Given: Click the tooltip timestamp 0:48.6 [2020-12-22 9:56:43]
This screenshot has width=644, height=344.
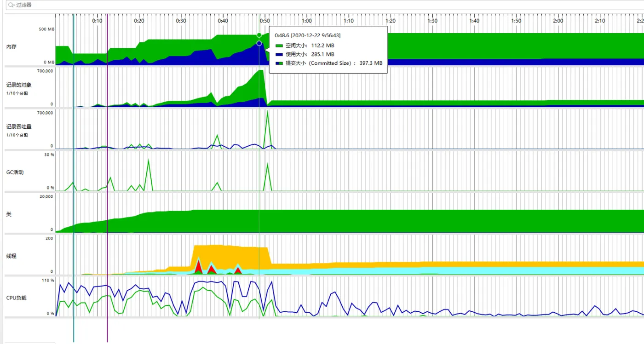Looking at the screenshot, I should [x=308, y=35].
